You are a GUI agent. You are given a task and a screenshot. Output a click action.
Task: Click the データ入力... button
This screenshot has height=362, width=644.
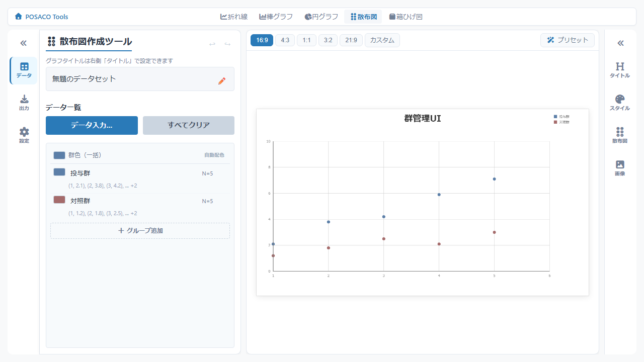click(x=92, y=125)
